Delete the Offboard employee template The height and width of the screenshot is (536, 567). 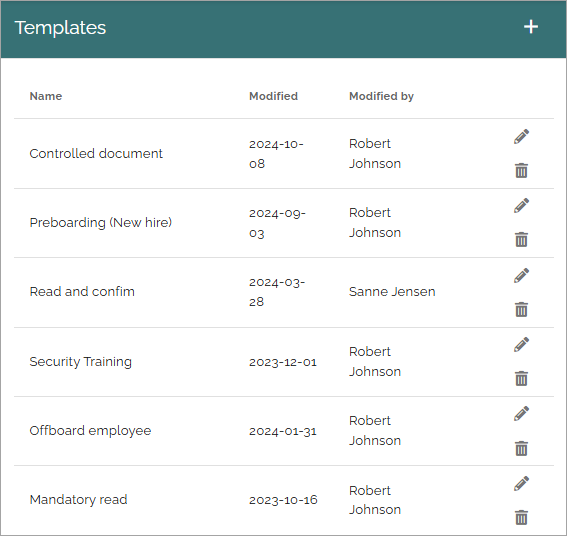pos(521,448)
